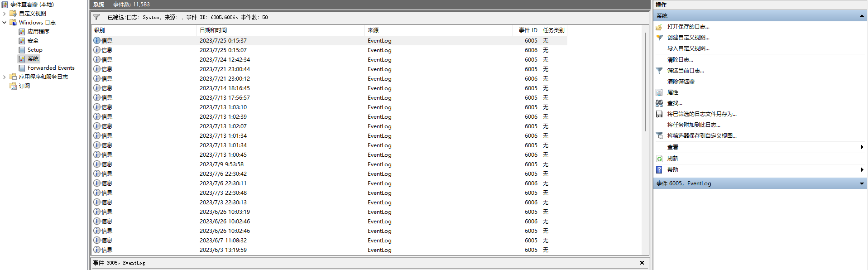Click info icon of event 2023/7/25 0:15:37
Viewport: 868px width, 270px height.
coord(97,40)
